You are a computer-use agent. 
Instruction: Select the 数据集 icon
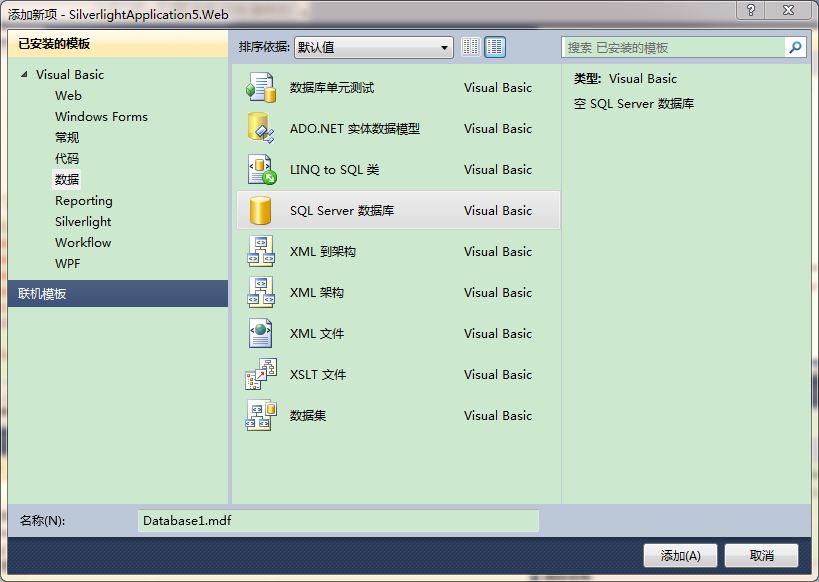tap(261, 415)
